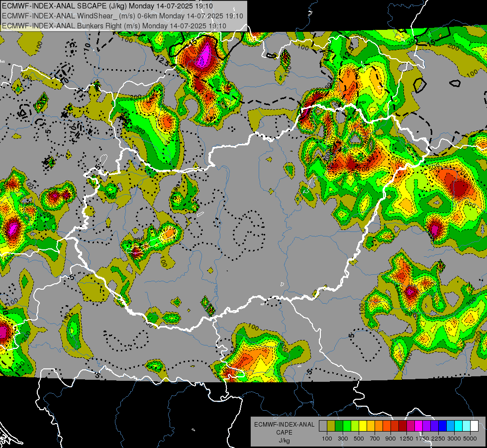Image resolution: width=487 pixels, height=448 pixels.
Task: Click the pure yellow legend swatch
Action: [363, 426]
